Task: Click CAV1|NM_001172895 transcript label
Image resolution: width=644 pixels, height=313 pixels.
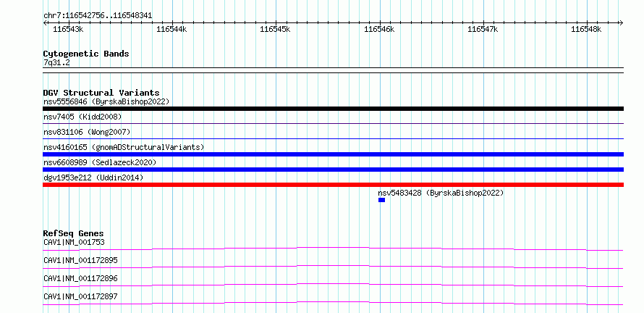Action: [80, 260]
